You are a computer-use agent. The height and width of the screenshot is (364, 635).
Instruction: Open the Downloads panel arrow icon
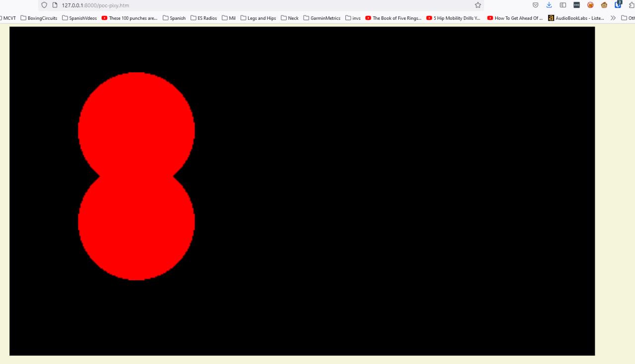(549, 5)
